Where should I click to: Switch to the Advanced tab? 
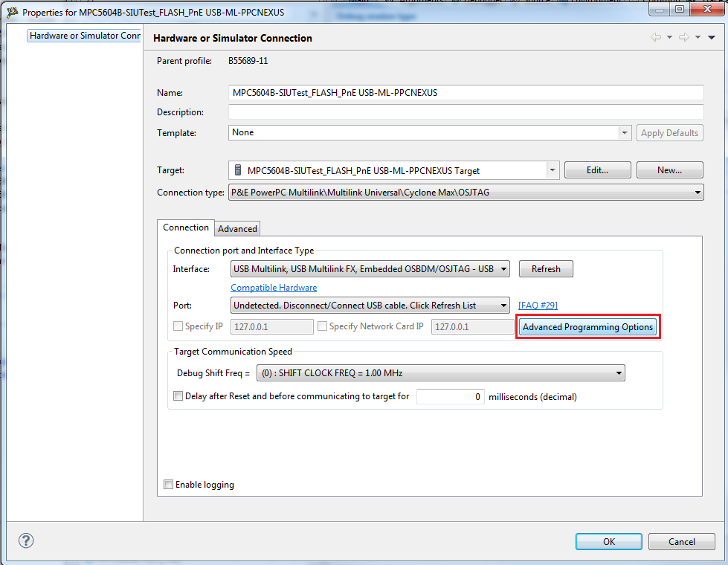coord(237,229)
